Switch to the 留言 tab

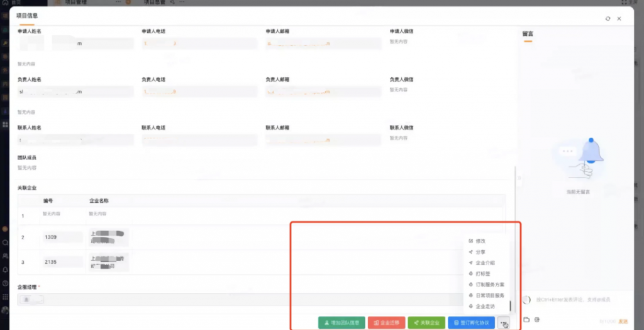(x=528, y=34)
